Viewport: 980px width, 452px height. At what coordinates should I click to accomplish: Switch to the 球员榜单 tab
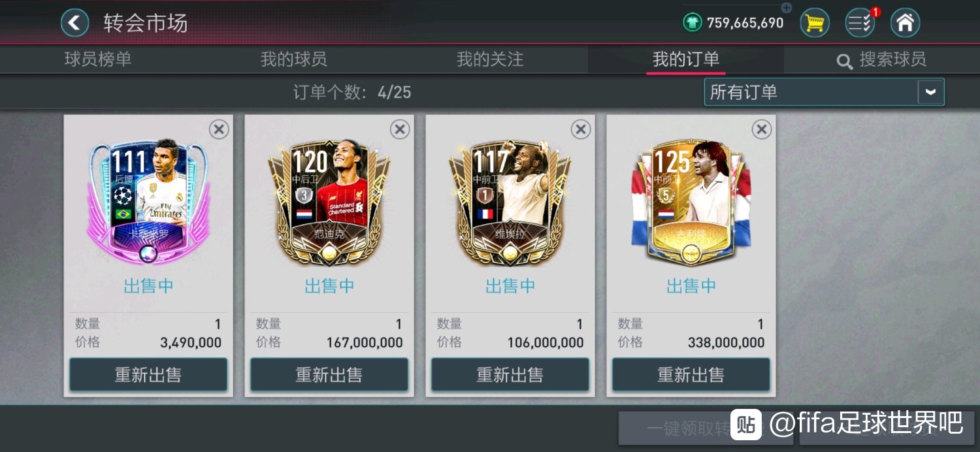98,59
